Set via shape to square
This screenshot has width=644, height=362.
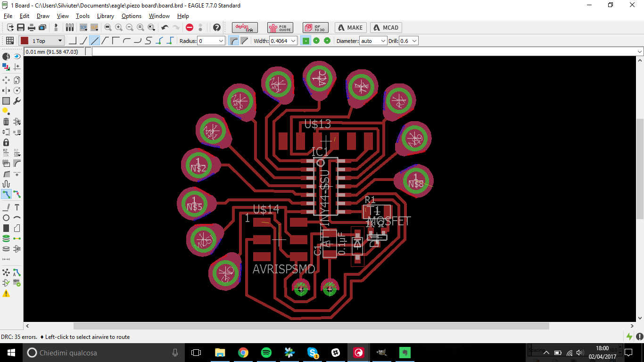click(306, 41)
